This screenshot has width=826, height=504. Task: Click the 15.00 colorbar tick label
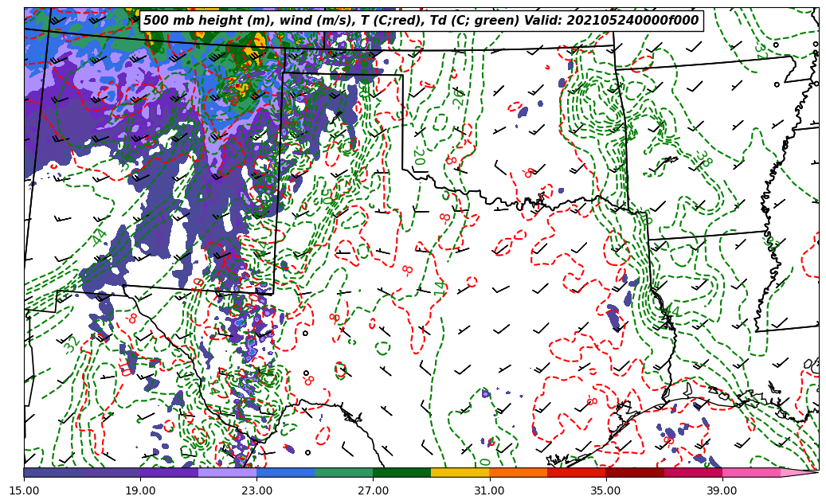pos(24,490)
